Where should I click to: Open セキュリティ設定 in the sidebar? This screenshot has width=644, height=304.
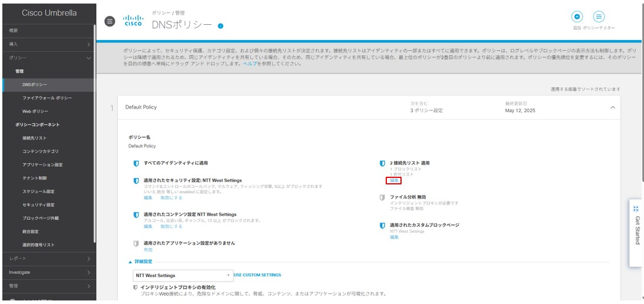click(38, 205)
